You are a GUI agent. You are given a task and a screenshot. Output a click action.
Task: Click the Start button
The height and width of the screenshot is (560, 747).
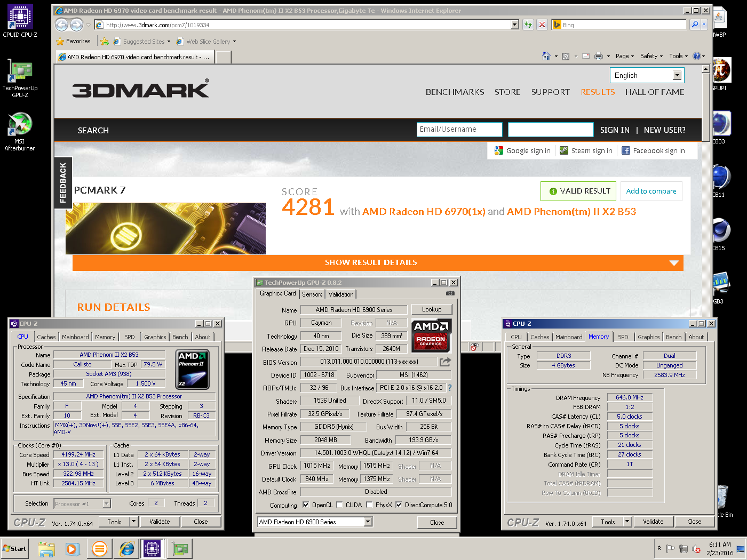pyautogui.click(x=15, y=549)
